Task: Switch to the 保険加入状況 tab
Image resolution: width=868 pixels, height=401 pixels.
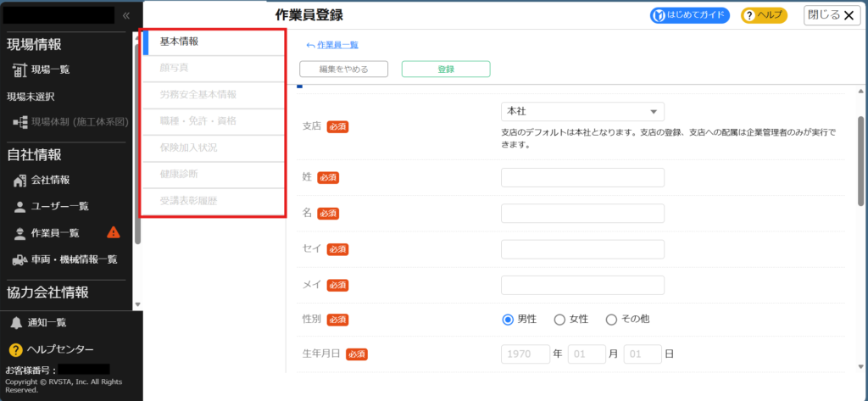Action: pyautogui.click(x=214, y=148)
